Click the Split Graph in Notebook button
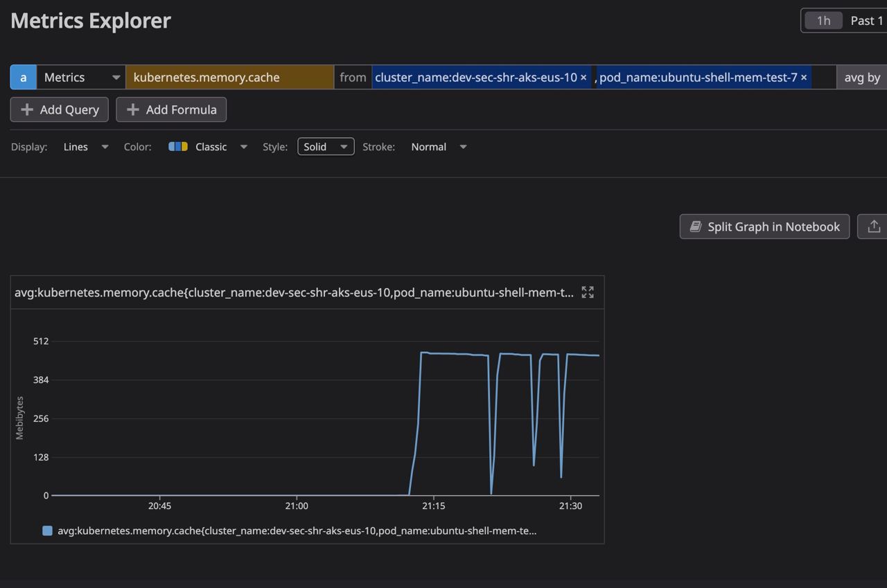The image size is (887, 588). pyautogui.click(x=764, y=226)
